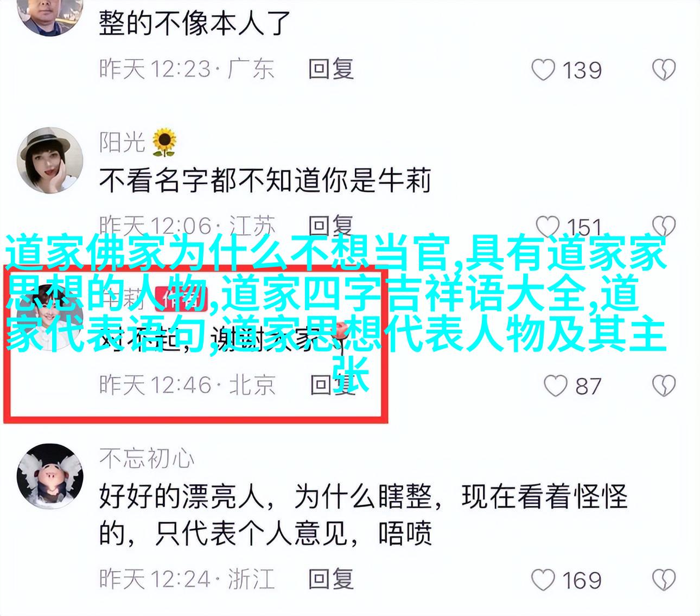The image size is (700, 616).
Task: Open username 不忘初心
Action: pos(147,459)
